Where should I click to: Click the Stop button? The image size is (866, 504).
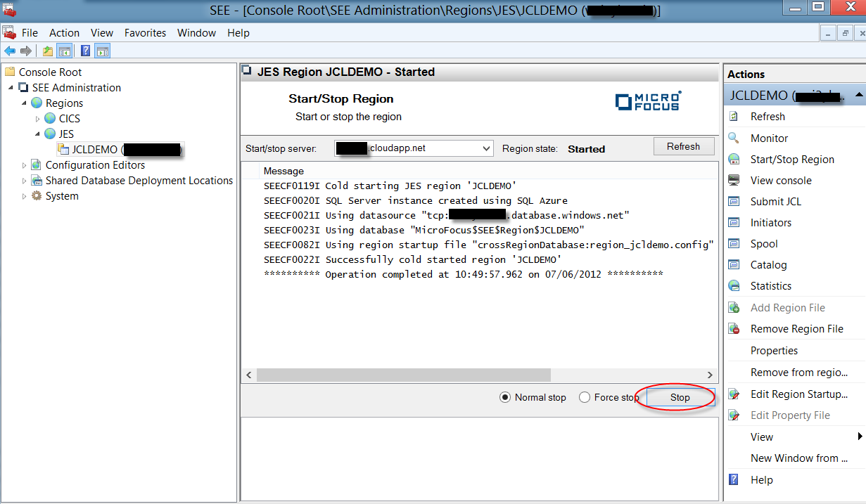click(680, 397)
